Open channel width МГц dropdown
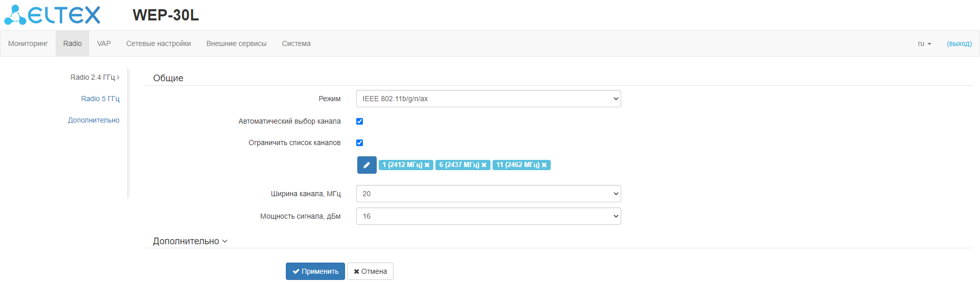Viewport: 980px width, 282px height. 488,194
